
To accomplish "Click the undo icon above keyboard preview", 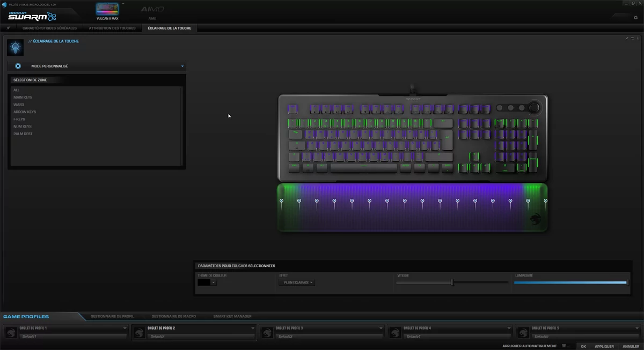I will click(x=633, y=38).
